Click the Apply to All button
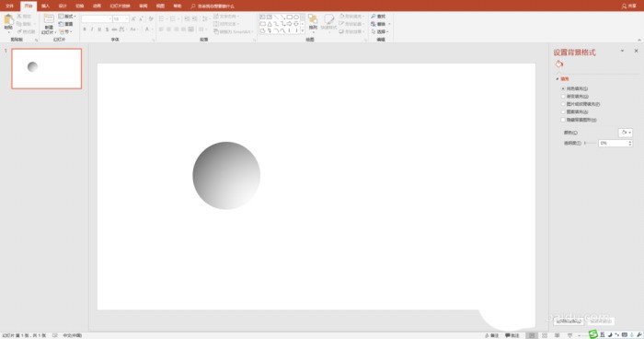 pyautogui.click(x=569, y=321)
